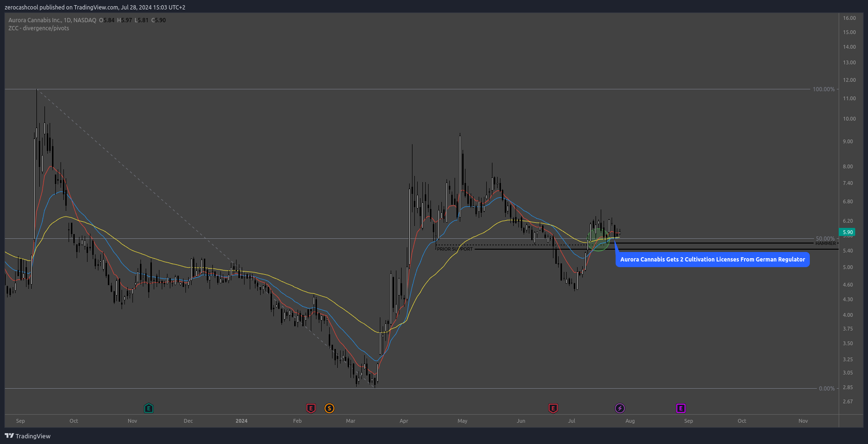Click the 12.00 price scale label
The height and width of the screenshot is (444, 868).
849,80
